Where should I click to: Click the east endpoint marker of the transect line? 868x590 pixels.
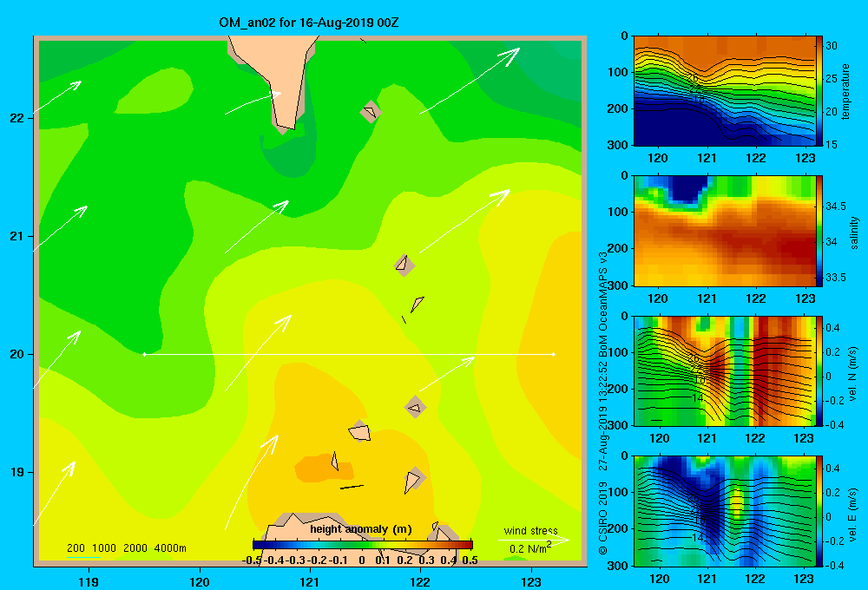coord(553,354)
